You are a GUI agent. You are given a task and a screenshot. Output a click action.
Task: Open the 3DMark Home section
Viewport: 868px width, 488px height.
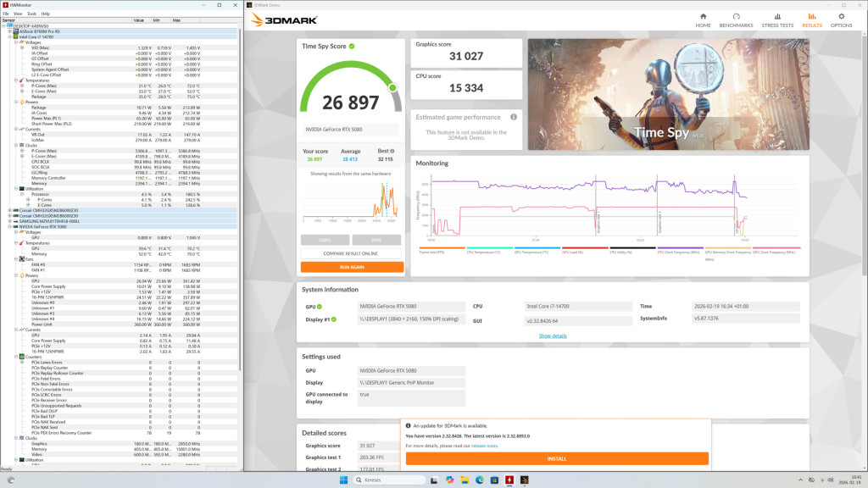point(703,19)
